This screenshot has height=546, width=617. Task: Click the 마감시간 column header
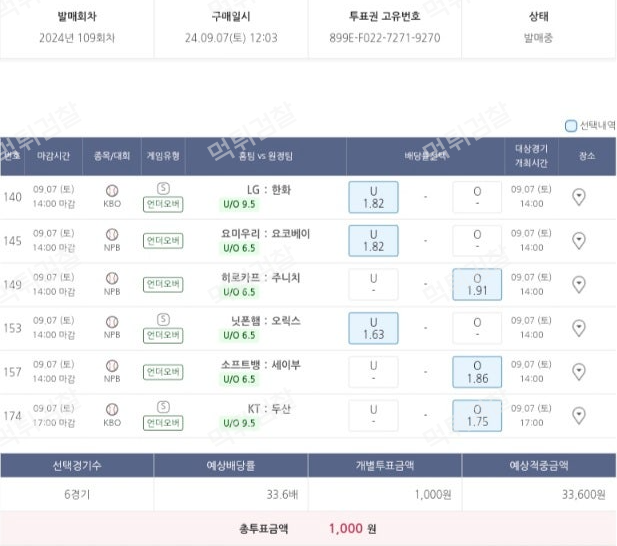(54, 156)
